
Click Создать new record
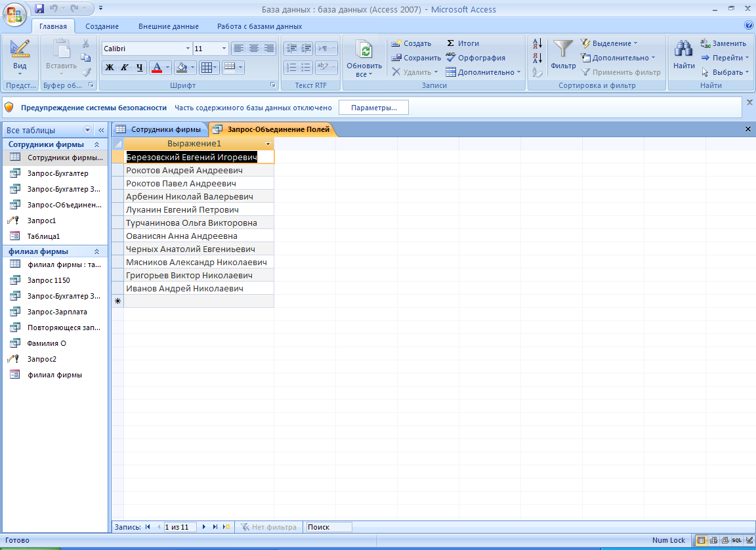coord(411,43)
